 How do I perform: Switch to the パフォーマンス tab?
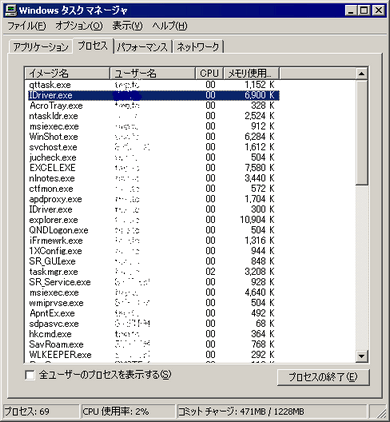142,47
